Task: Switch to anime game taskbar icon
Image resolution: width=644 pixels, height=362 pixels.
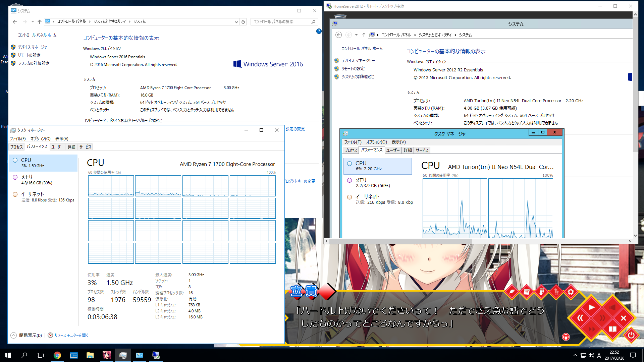Action: 106,355
